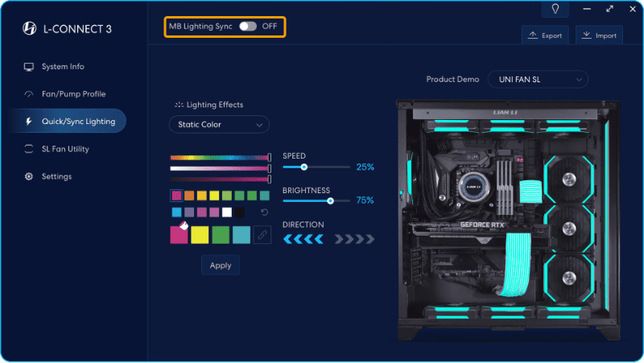Click the DIRECTION label
Screen dimensions: 644x363
303,225
